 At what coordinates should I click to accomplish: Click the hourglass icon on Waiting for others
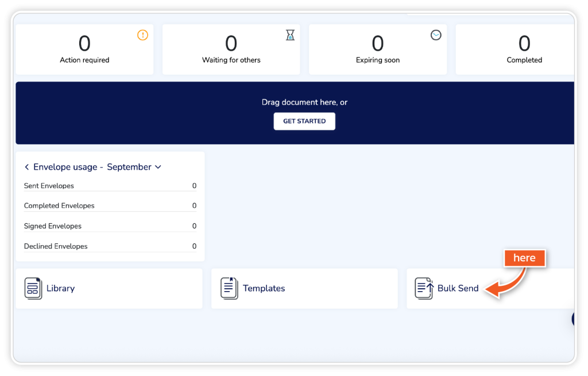click(x=290, y=35)
